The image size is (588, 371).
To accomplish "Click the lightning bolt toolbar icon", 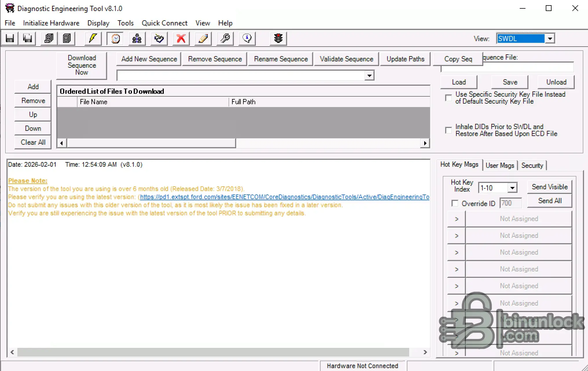I will 93,38.
